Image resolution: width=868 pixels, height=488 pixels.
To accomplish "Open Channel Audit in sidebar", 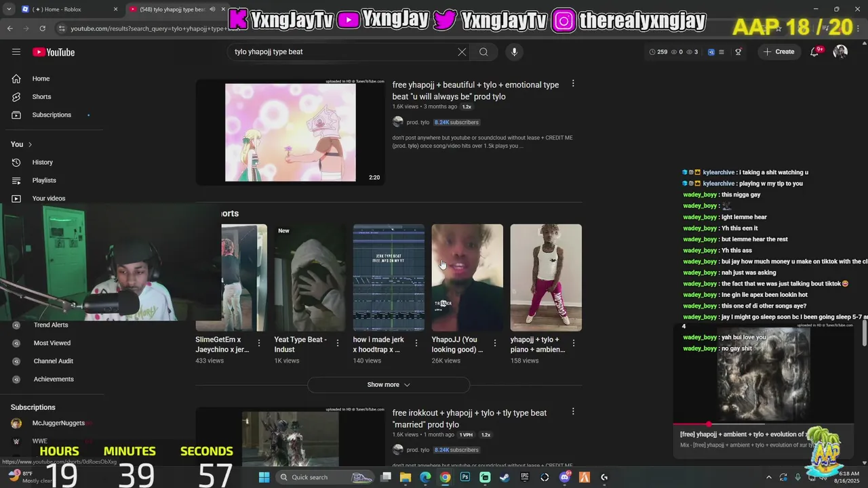I will click(54, 361).
